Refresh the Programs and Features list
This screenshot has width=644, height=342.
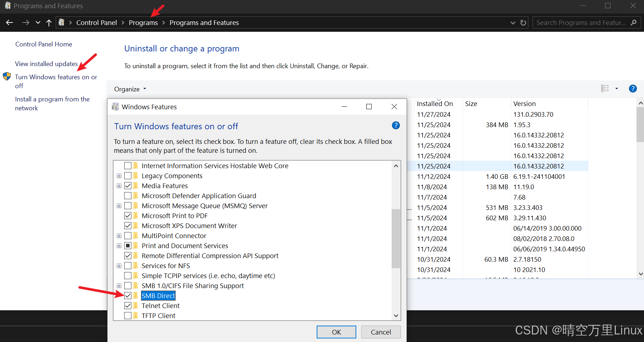[523, 22]
